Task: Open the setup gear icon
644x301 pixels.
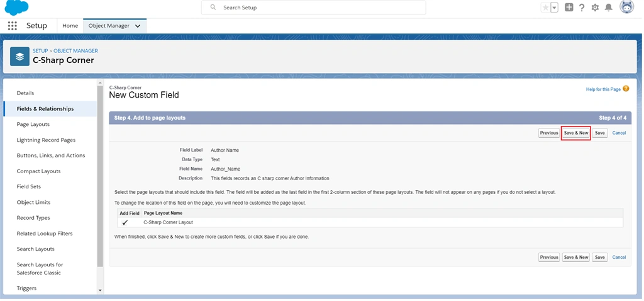Action: pyautogui.click(x=595, y=8)
